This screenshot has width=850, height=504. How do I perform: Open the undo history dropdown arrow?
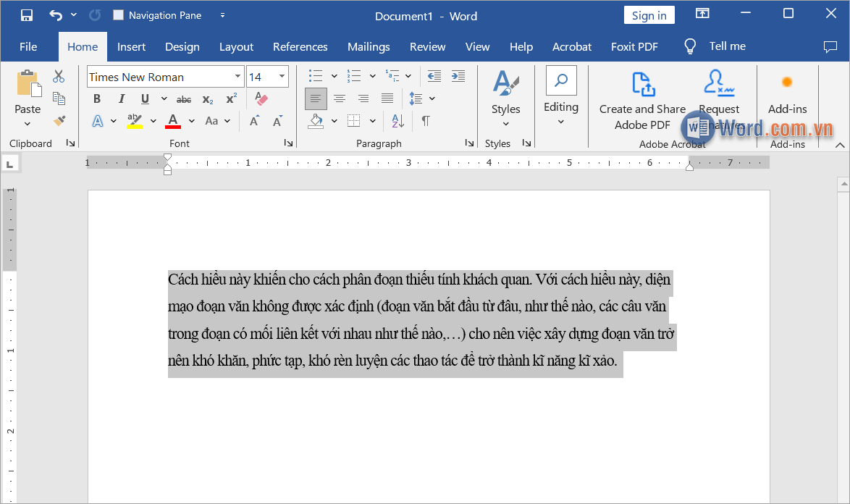(x=74, y=15)
